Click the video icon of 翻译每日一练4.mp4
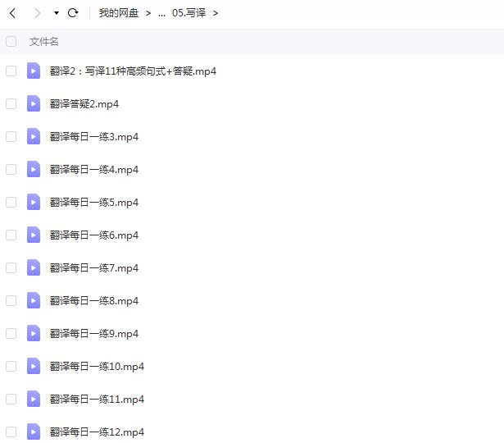The width and height of the screenshot is (504, 443). (34, 169)
